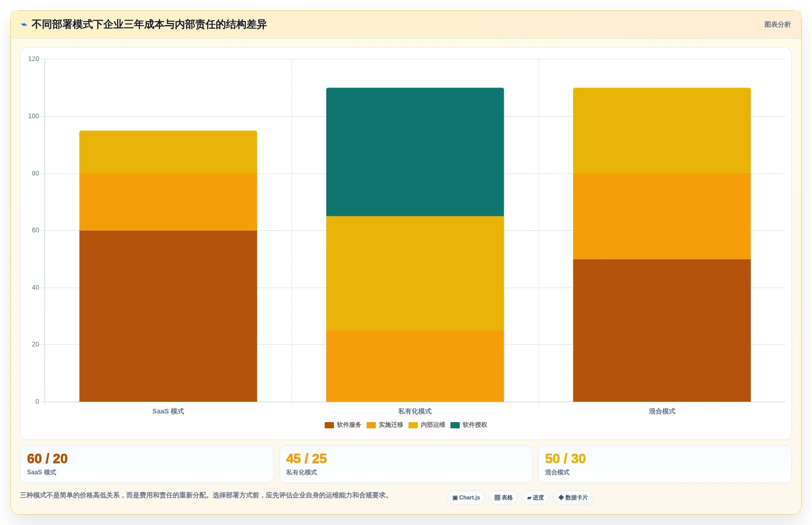The width and height of the screenshot is (812, 525).
Task: Click the blue lightning icon beside the title
Action: (24, 25)
